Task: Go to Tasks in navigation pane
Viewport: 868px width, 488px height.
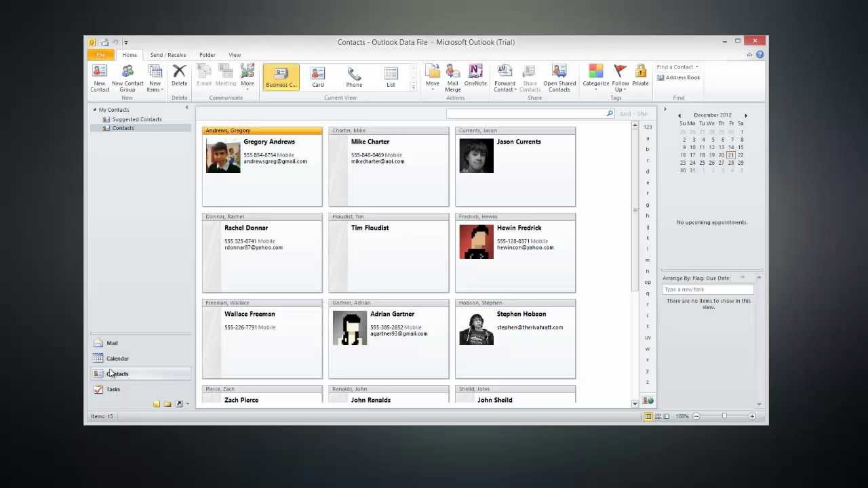Action: click(x=140, y=389)
